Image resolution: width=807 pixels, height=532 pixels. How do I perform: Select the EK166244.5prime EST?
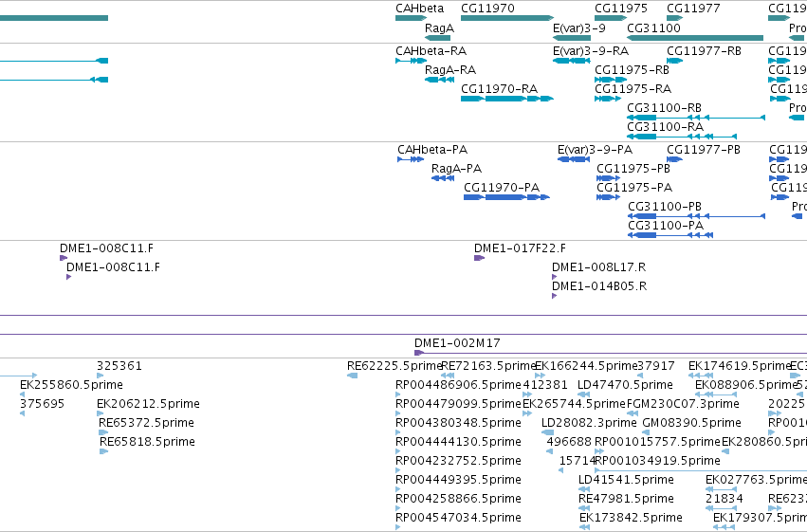click(x=540, y=376)
